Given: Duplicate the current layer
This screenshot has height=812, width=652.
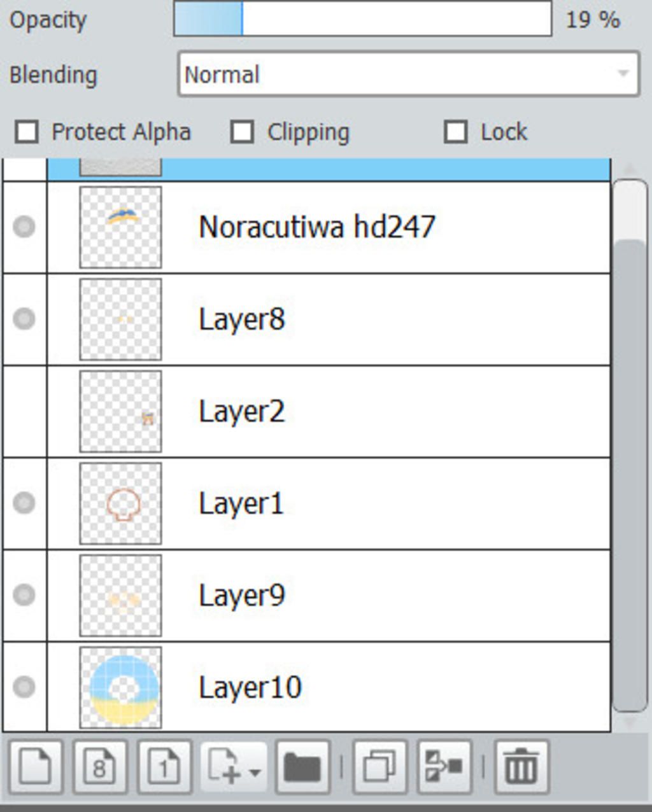Looking at the screenshot, I should pos(379,766).
